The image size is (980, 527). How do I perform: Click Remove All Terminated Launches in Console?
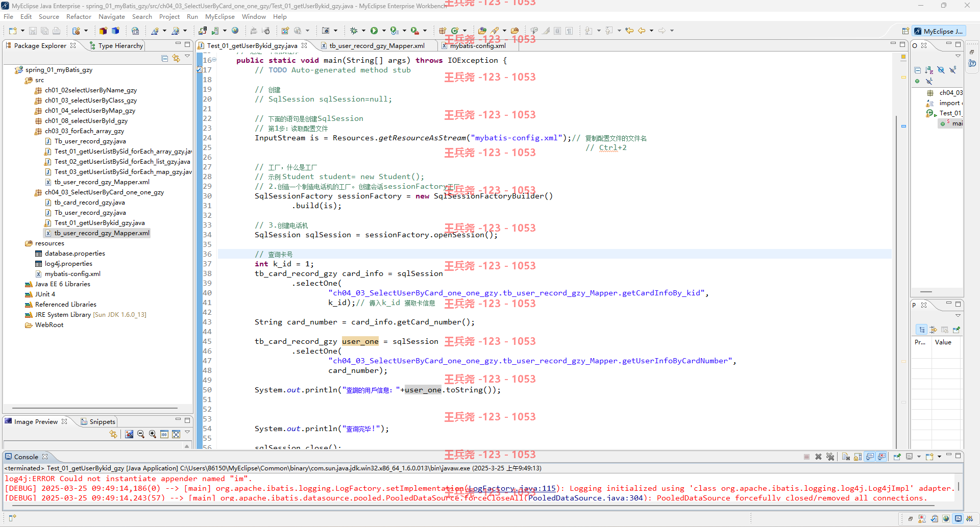[x=830, y=457]
